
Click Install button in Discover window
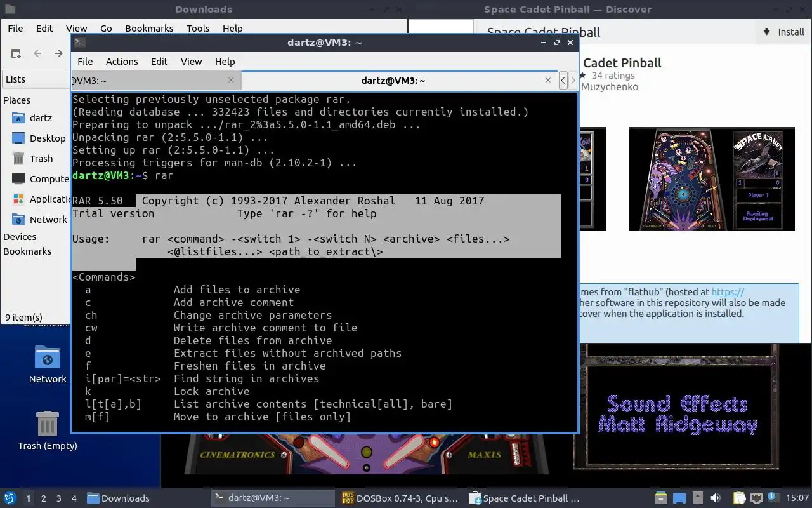point(783,32)
